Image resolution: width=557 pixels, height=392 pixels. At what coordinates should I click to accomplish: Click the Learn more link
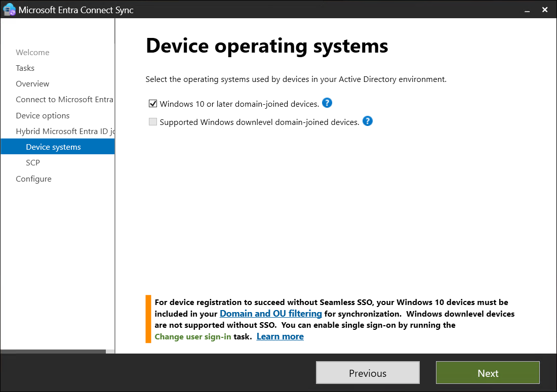coord(280,336)
